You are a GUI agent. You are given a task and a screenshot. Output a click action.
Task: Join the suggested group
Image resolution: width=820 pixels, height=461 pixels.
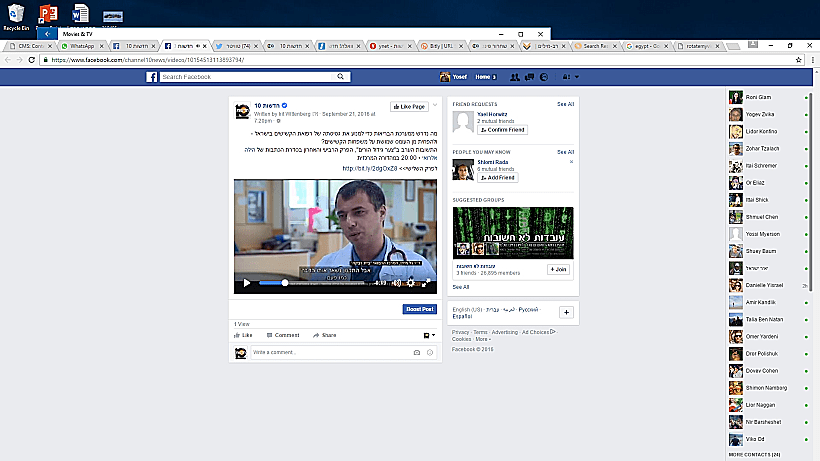click(560, 269)
